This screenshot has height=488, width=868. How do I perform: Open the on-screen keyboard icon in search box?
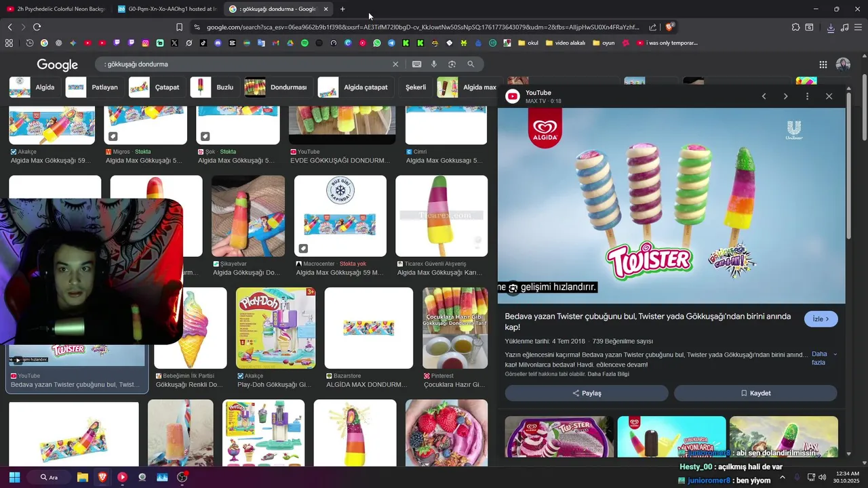pos(416,64)
